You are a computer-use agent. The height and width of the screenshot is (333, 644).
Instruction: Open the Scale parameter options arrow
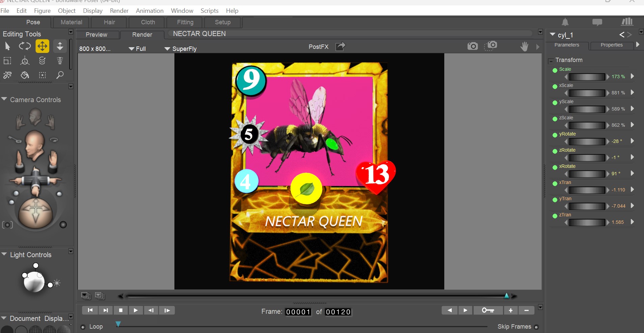(632, 76)
